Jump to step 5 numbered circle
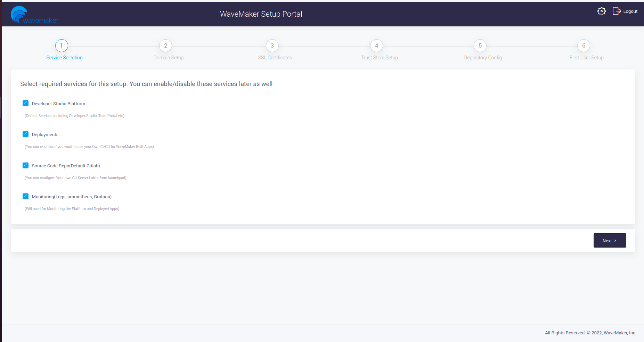 point(480,45)
